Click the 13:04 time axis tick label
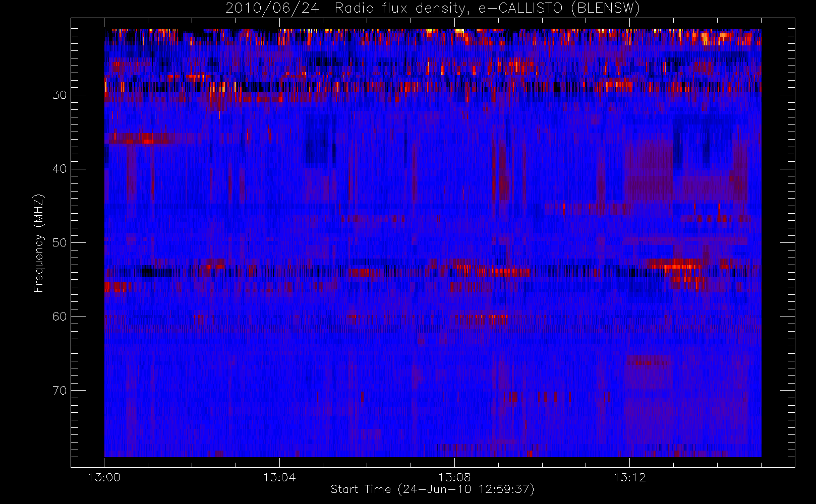The image size is (816, 504). click(279, 477)
